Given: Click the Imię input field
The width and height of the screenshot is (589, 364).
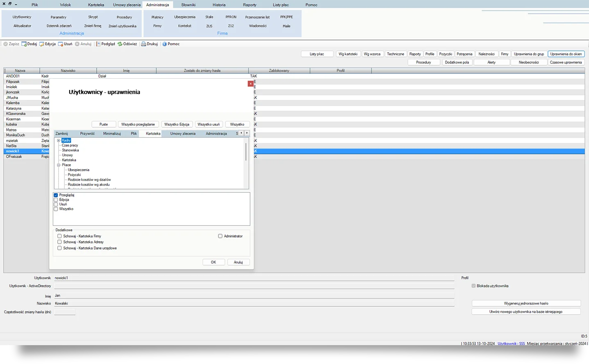Looking at the screenshot, I should tap(254, 296).
